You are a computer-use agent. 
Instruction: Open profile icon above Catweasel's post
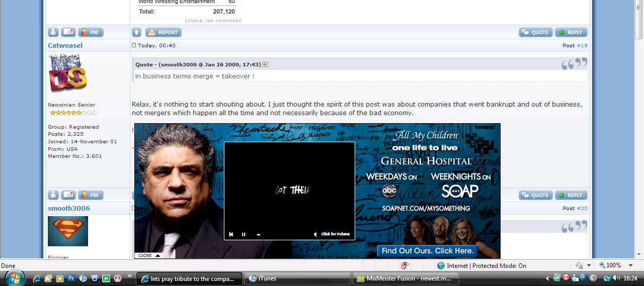coord(53,32)
